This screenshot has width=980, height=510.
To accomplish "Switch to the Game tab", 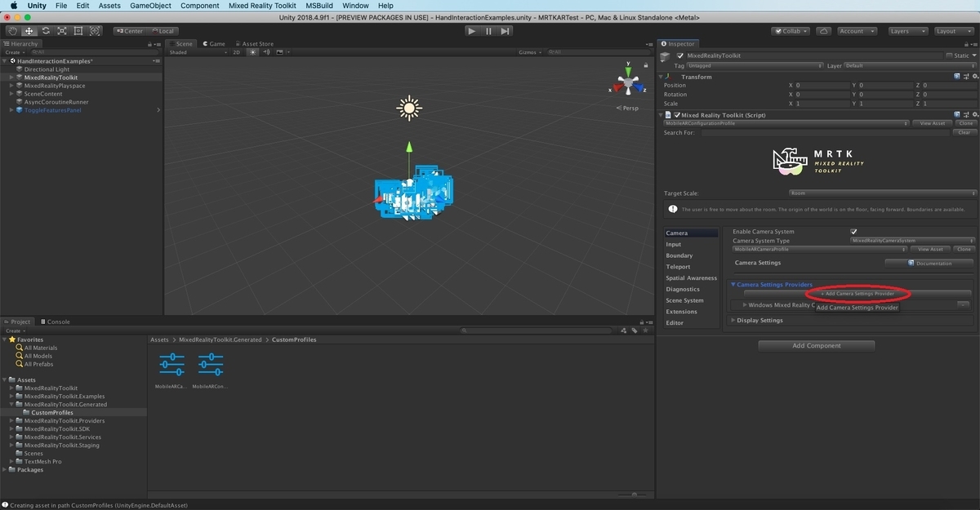I will 214,44.
